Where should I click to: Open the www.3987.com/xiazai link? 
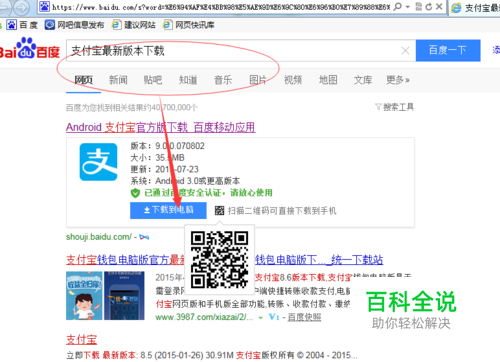204,317
